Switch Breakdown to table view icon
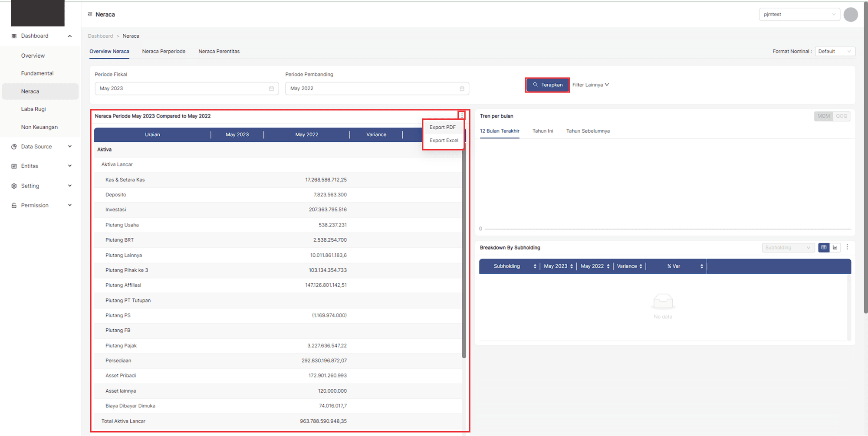The width and height of the screenshot is (868, 436). coord(823,248)
